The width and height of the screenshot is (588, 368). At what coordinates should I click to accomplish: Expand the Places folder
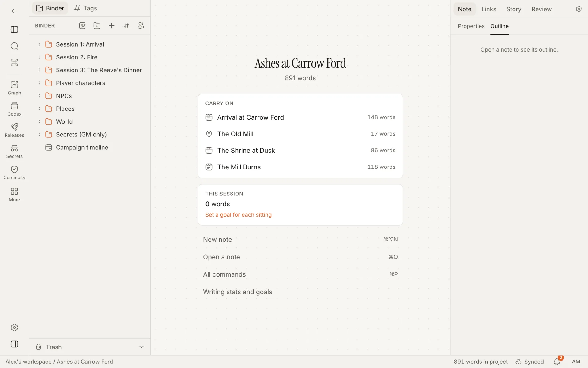(x=39, y=109)
